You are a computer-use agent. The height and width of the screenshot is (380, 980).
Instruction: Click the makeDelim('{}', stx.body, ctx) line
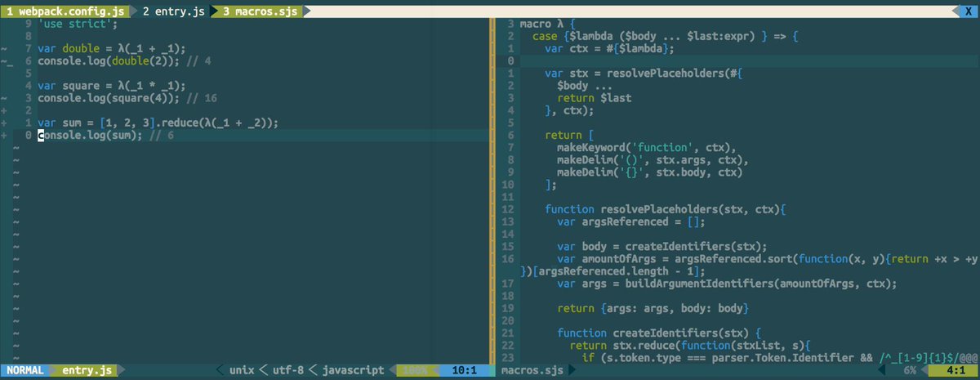click(x=650, y=172)
